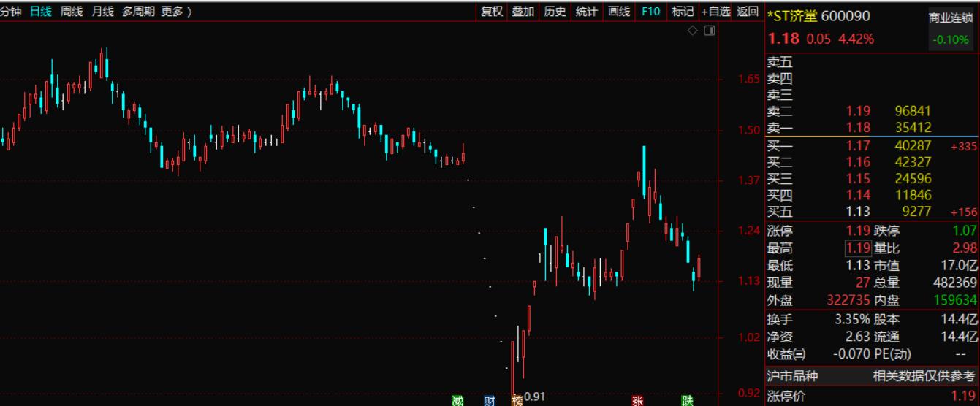The height and width of the screenshot is (406, 980).
Task: Click the 标记 mark button
Action: [683, 11]
